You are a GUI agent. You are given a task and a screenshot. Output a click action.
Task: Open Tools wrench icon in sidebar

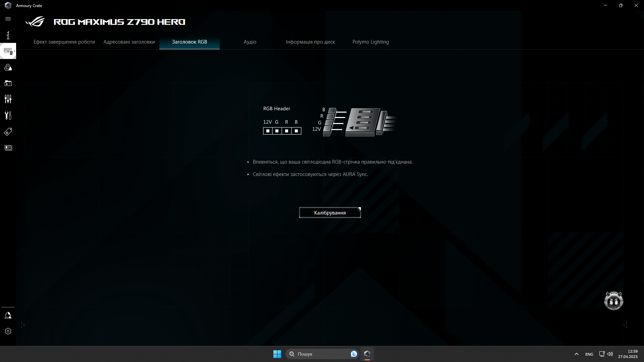[8, 115]
